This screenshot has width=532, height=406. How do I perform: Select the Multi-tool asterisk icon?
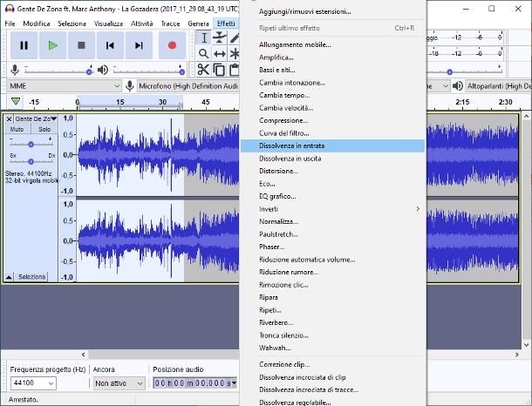[x=234, y=53]
